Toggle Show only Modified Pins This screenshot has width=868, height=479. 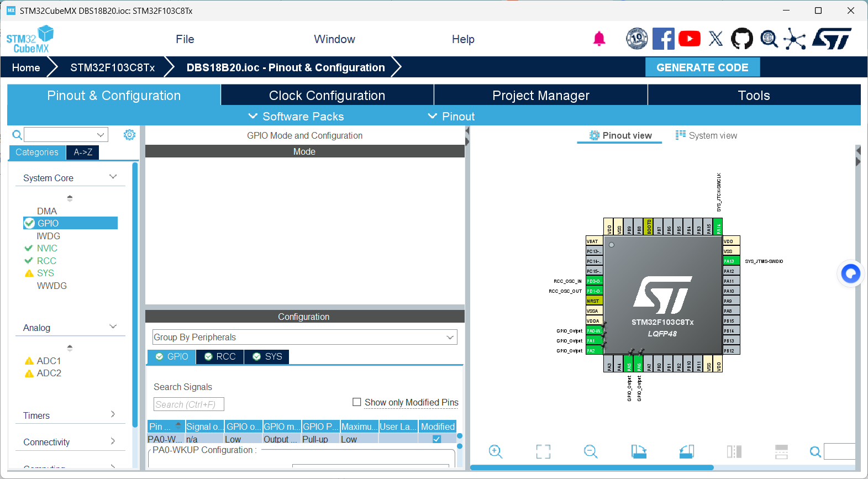[357, 402]
